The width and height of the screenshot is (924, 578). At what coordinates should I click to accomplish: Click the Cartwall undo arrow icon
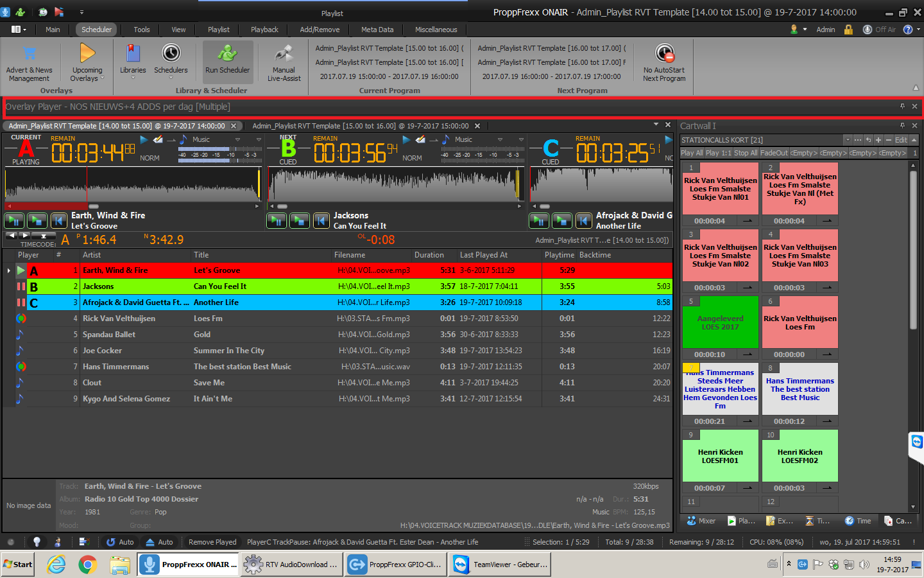point(868,140)
